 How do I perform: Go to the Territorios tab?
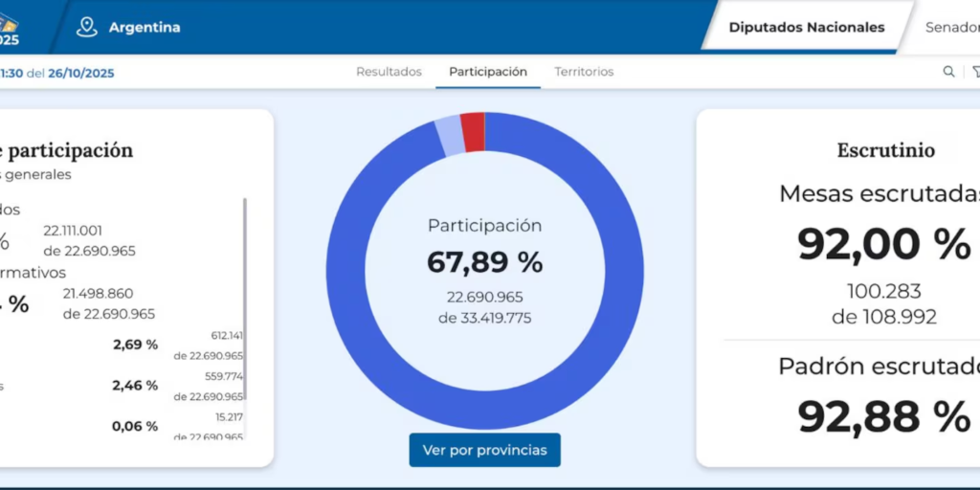584,72
